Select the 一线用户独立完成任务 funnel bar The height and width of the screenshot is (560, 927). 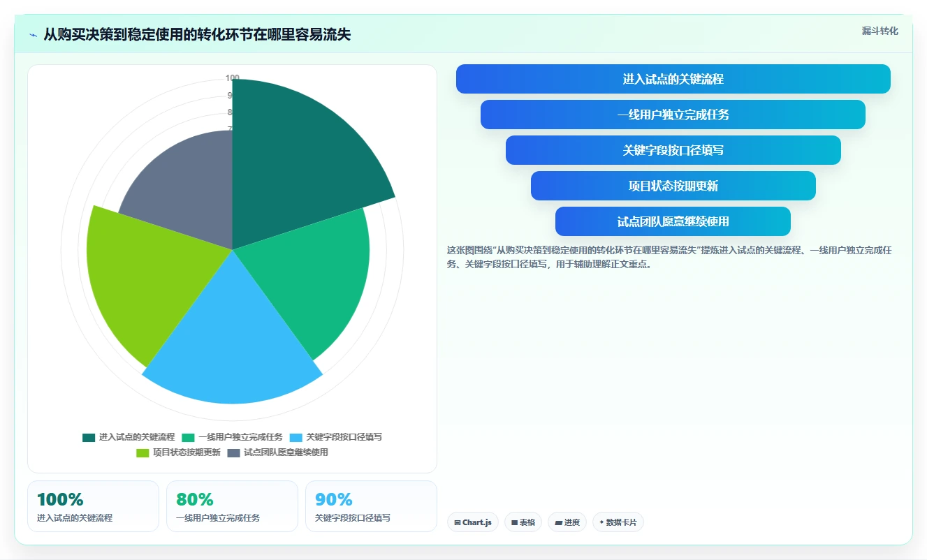pos(673,115)
